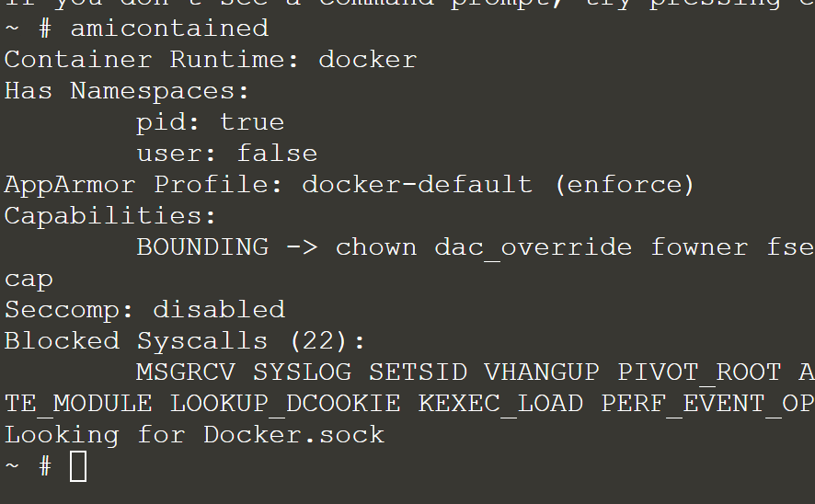Click the word 'BOUNDING' in capabilities
Screen dimensions: 815x504
click(x=202, y=246)
